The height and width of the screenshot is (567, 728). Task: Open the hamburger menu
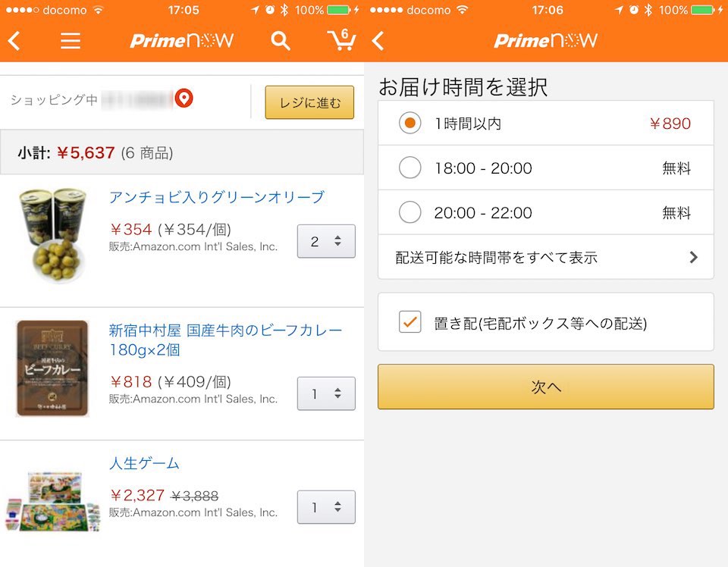click(71, 41)
